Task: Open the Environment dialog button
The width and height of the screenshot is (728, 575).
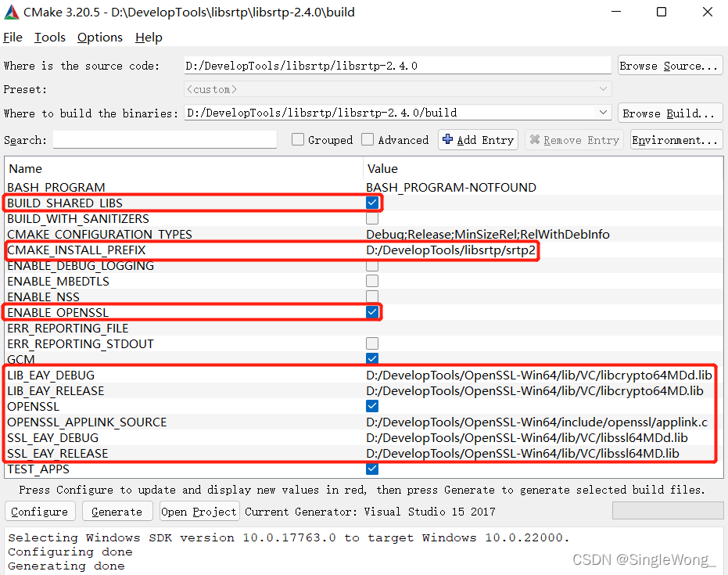Action: click(x=676, y=140)
